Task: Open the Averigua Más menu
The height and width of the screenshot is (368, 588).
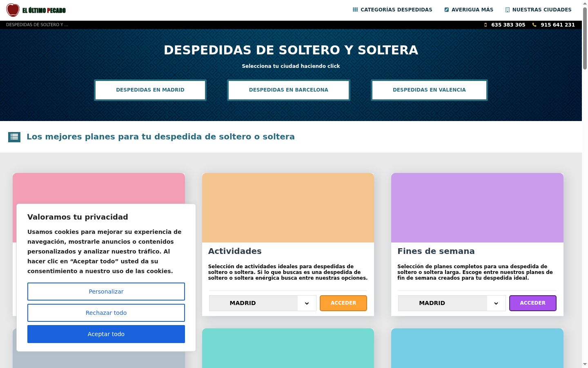Action: 469,10
